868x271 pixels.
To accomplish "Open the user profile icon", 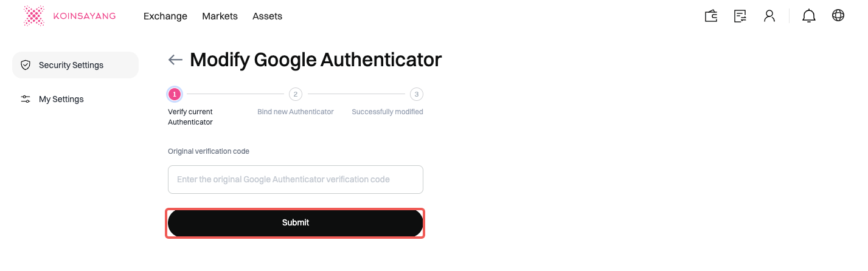I will point(769,16).
